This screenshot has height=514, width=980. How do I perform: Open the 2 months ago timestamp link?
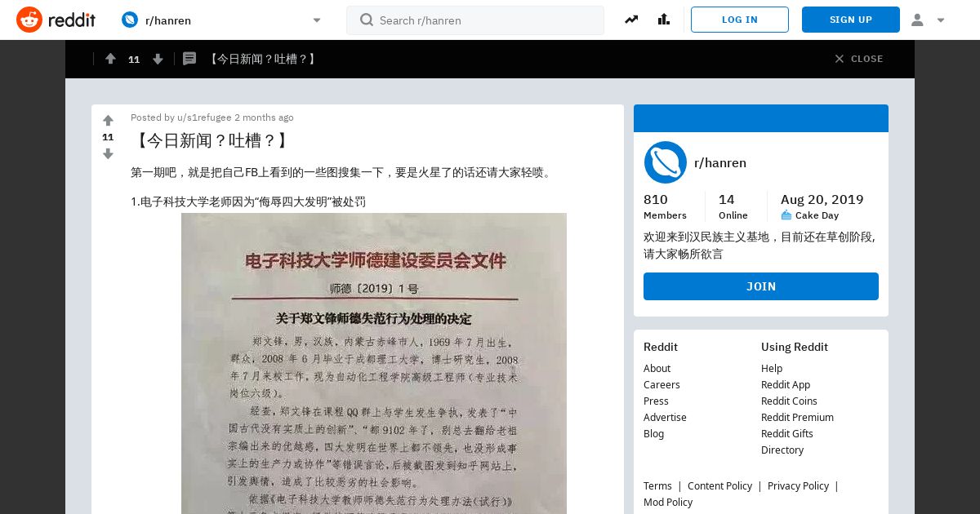coord(264,117)
